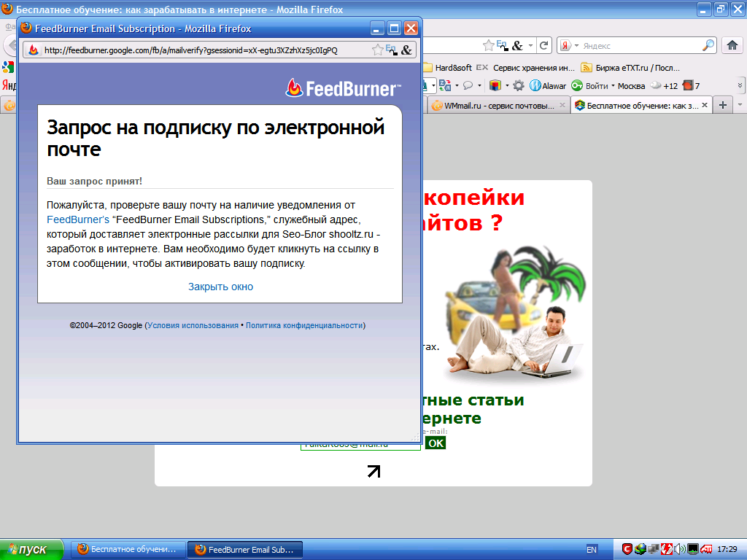Click the download manager globe tray icon
This screenshot has width=747, height=560.
(640, 549)
